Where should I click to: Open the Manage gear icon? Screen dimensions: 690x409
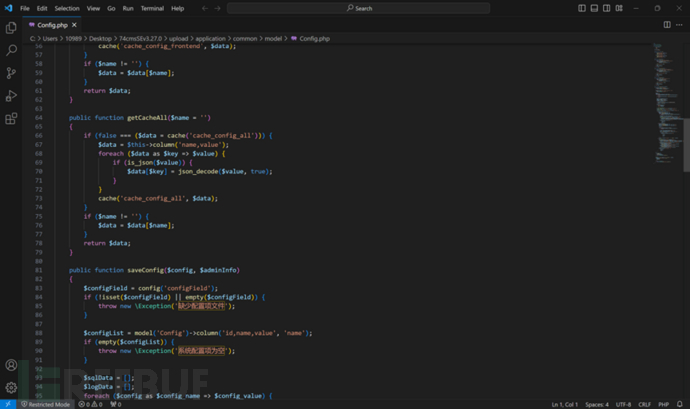pos(11,387)
